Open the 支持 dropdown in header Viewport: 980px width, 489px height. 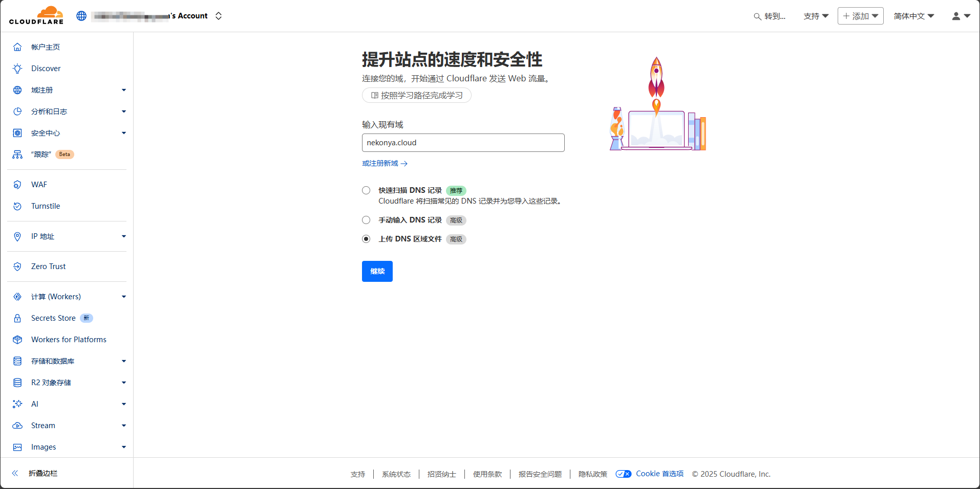click(816, 16)
